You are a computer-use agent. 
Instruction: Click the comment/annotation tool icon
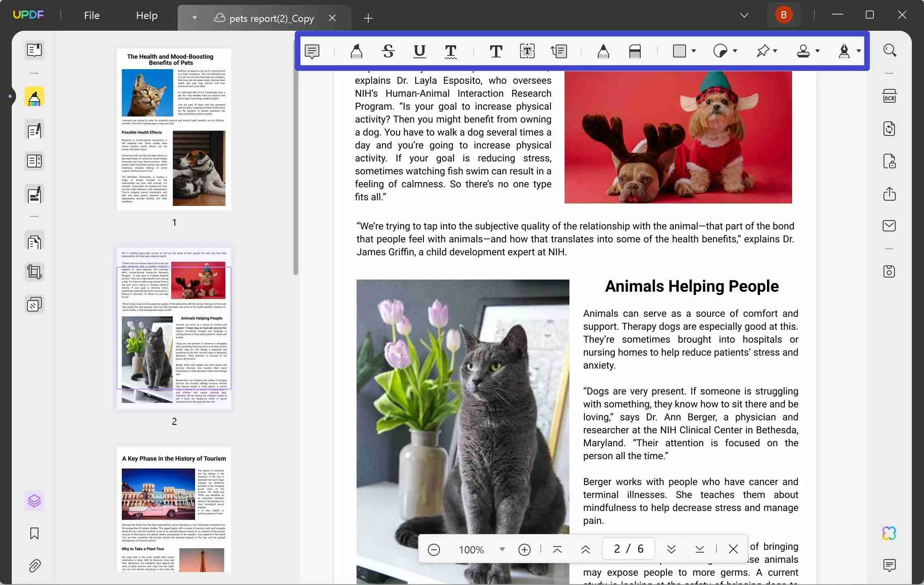click(311, 51)
